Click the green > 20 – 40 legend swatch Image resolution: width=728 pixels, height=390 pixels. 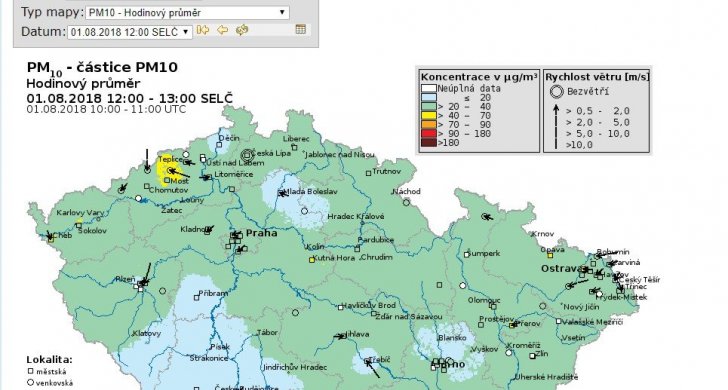point(429,106)
